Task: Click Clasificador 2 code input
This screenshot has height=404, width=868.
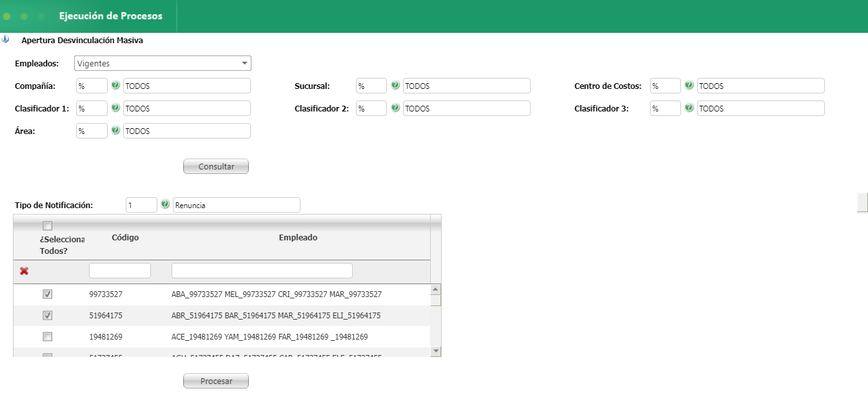Action: point(371,108)
